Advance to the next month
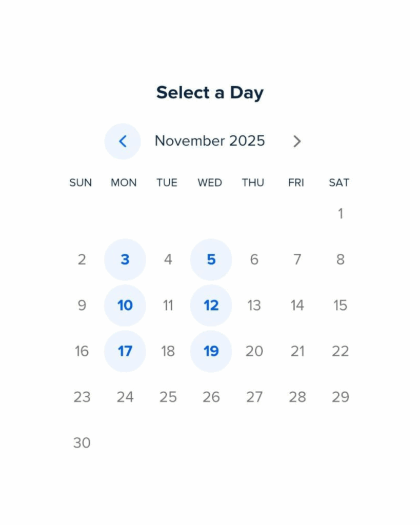Image resolution: width=420 pixels, height=525 pixels. [297, 141]
